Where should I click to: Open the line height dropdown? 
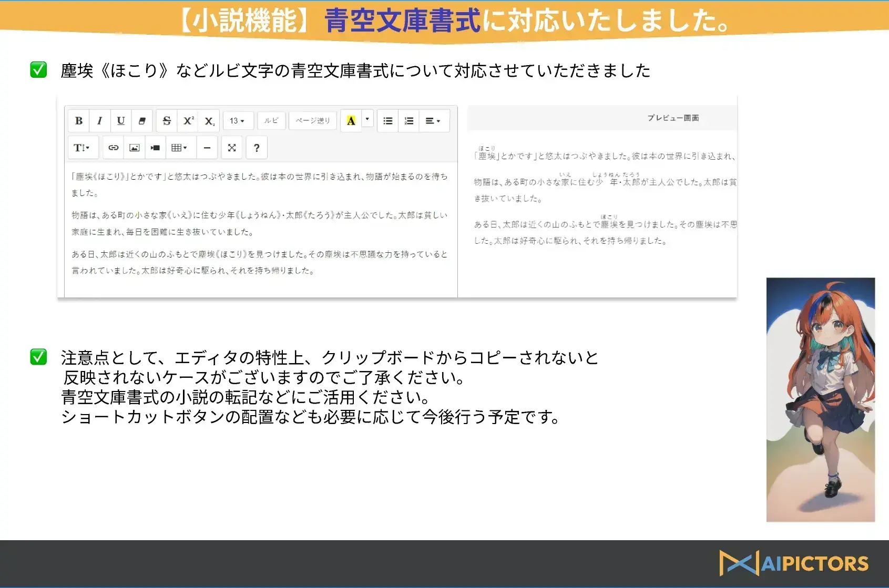82,148
